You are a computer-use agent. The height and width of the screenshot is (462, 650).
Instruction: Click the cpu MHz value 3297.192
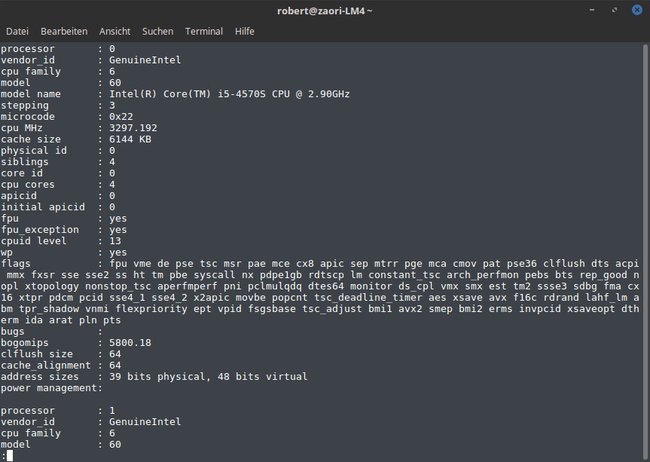(133, 128)
